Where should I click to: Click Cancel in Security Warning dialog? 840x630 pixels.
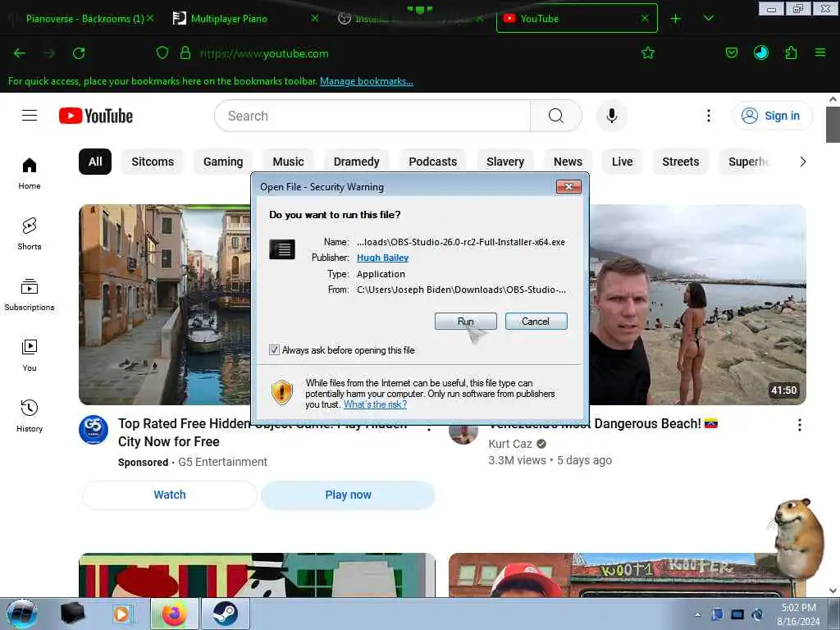click(536, 322)
